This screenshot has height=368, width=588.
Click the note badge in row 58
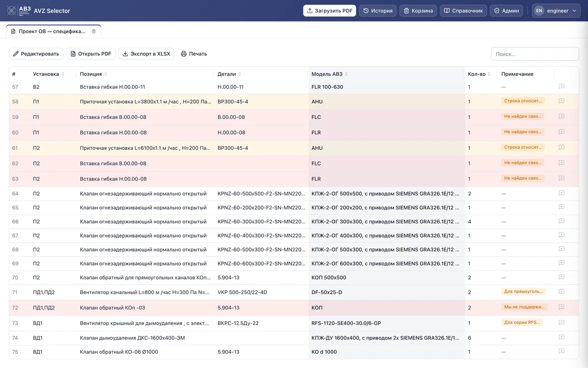click(523, 101)
